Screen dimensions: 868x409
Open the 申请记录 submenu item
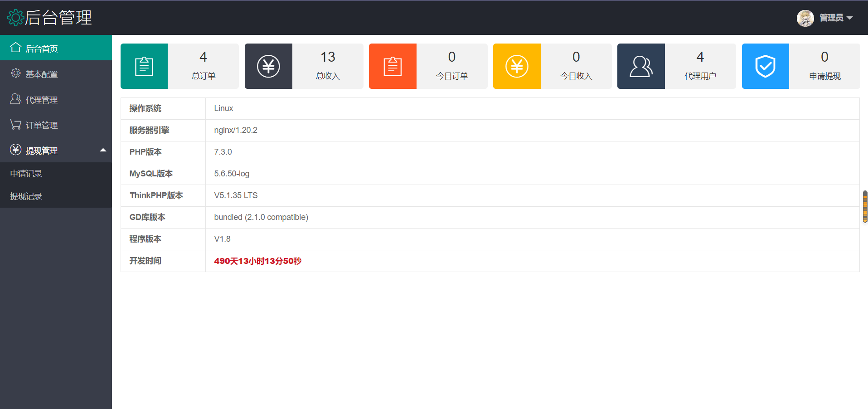26,174
